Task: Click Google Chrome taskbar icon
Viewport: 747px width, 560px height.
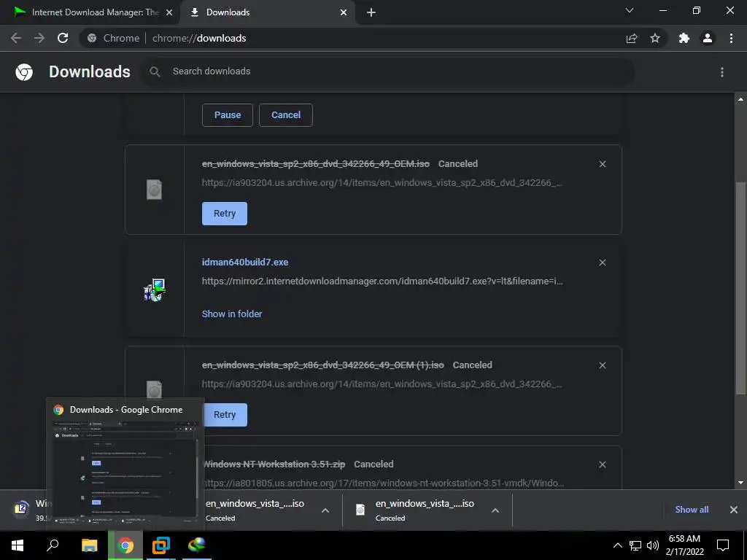Action: tap(125, 545)
